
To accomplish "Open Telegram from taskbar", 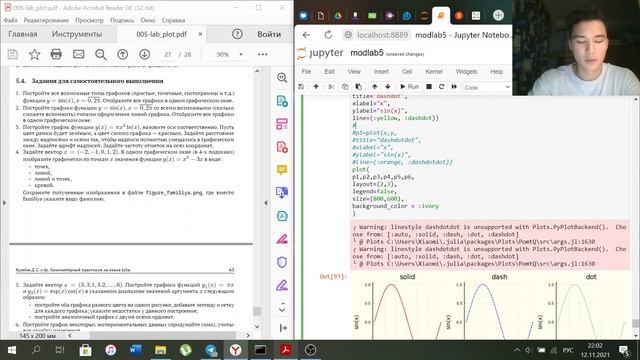I will pyautogui.click(x=211, y=350).
